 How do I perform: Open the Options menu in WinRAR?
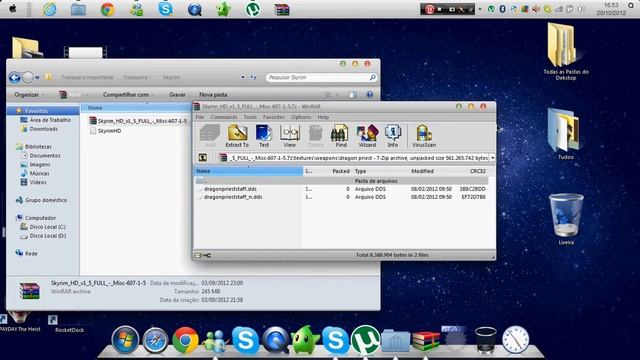[x=301, y=117]
